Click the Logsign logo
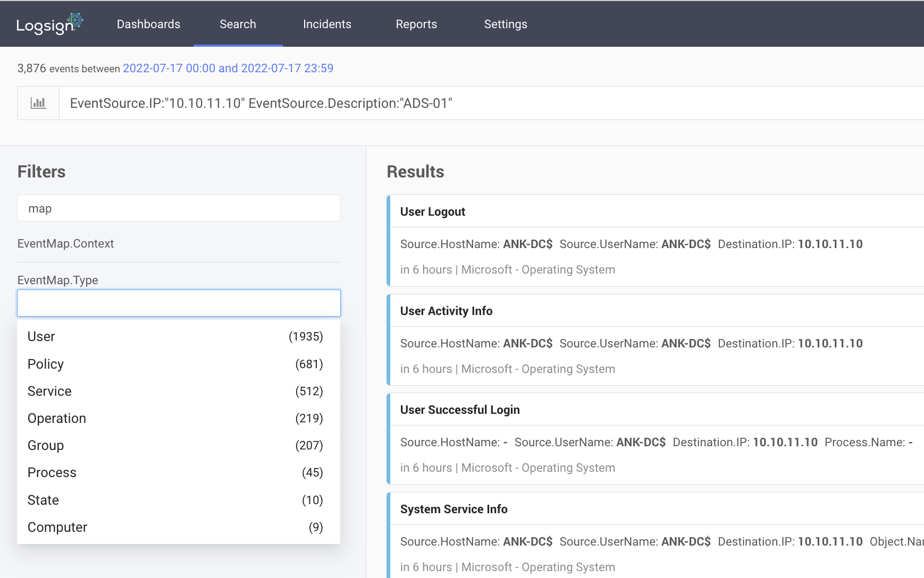924x578 pixels. (x=49, y=24)
